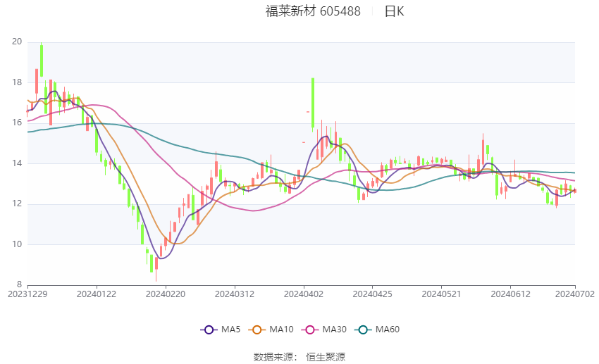Click the 20231229 first date label

pyautogui.click(x=27, y=294)
